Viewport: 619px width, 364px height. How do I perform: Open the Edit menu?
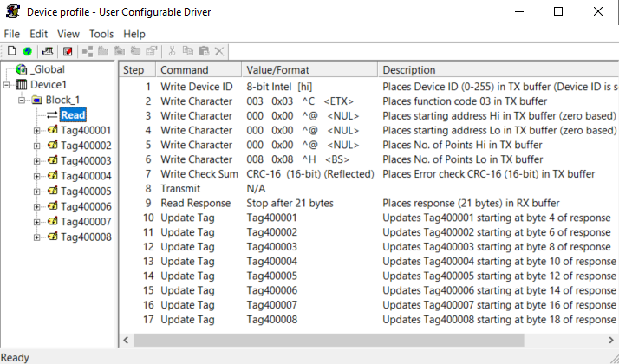click(39, 34)
